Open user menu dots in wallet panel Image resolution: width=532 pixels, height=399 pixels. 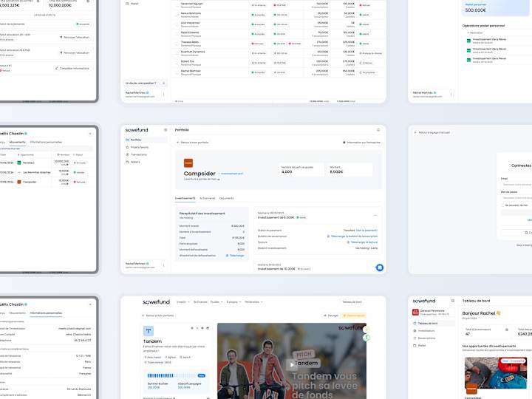451,95
